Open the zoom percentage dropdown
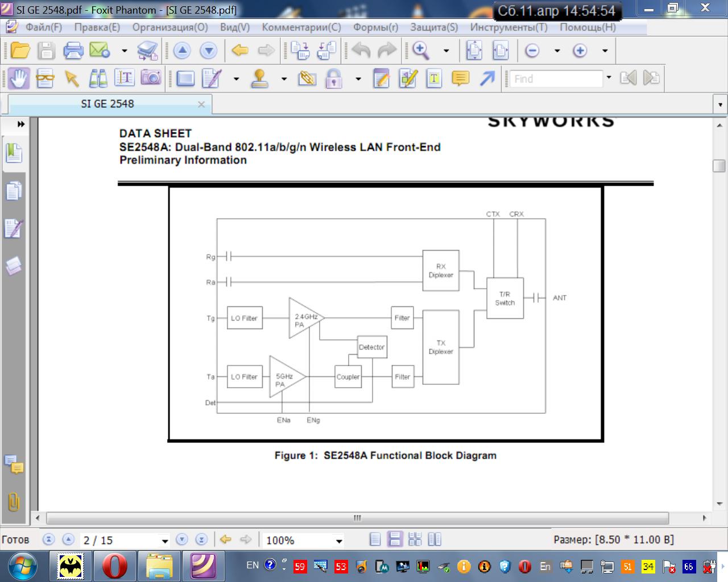The height and width of the screenshot is (582, 728). pos(338,541)
